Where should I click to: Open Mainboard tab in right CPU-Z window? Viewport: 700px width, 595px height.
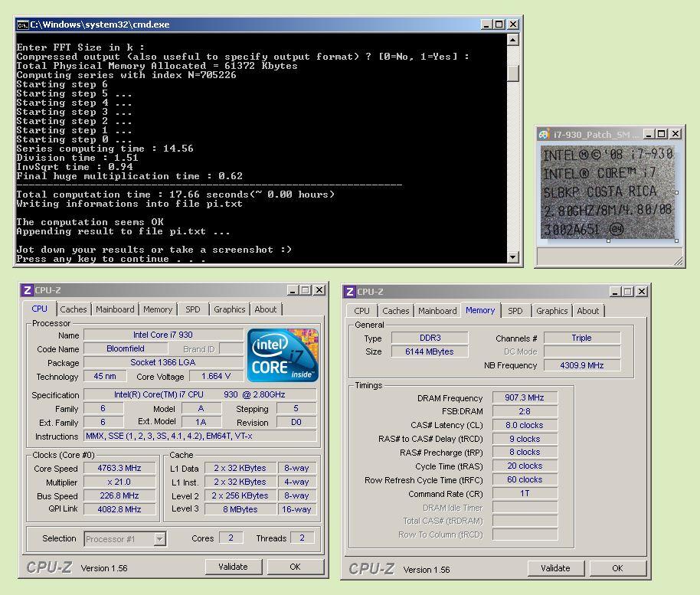click(437, 311)
